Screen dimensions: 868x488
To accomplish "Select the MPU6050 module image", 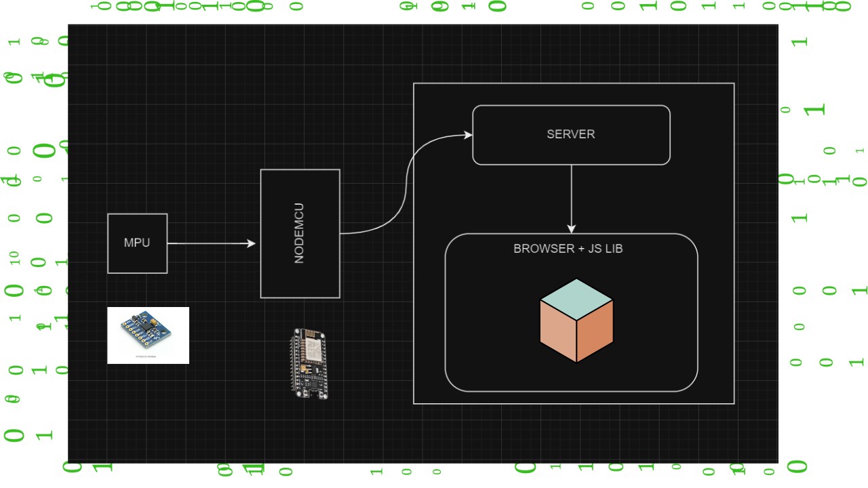I will [148, 334].
